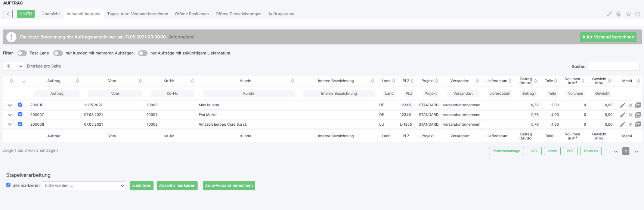The width and height of the screenshot is (644, 210).
Task: Open the Offene Dienstleistungen tab
Action: [x=238, y=14]
